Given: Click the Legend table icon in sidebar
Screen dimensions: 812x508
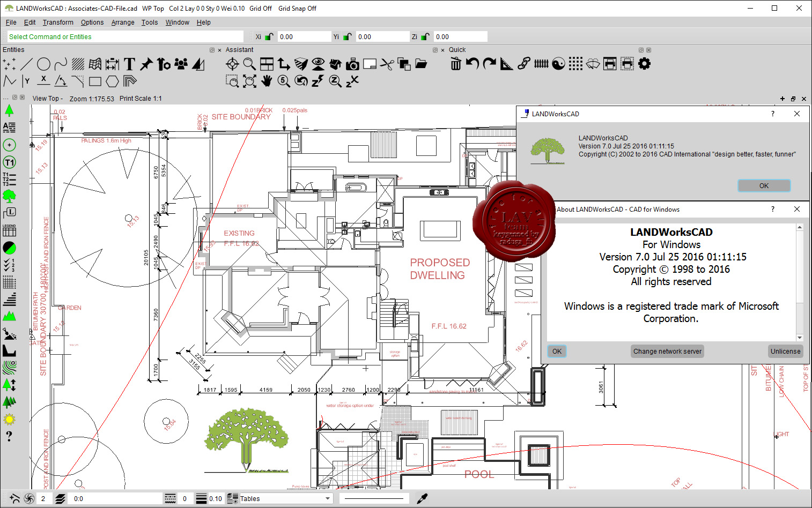Looking at the screenshot, I should (x=9, y=230).
